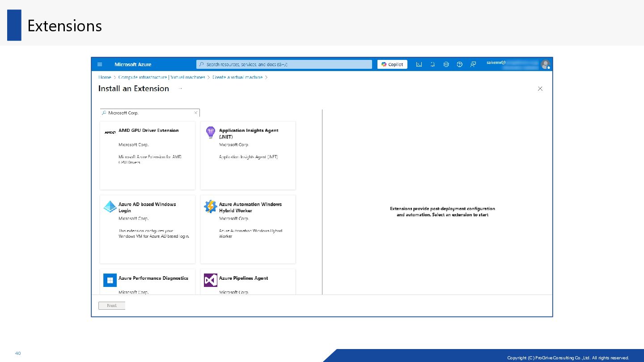
Task: Click the Performance Diagnostics Windows icon
Action: tap(110, 280)
